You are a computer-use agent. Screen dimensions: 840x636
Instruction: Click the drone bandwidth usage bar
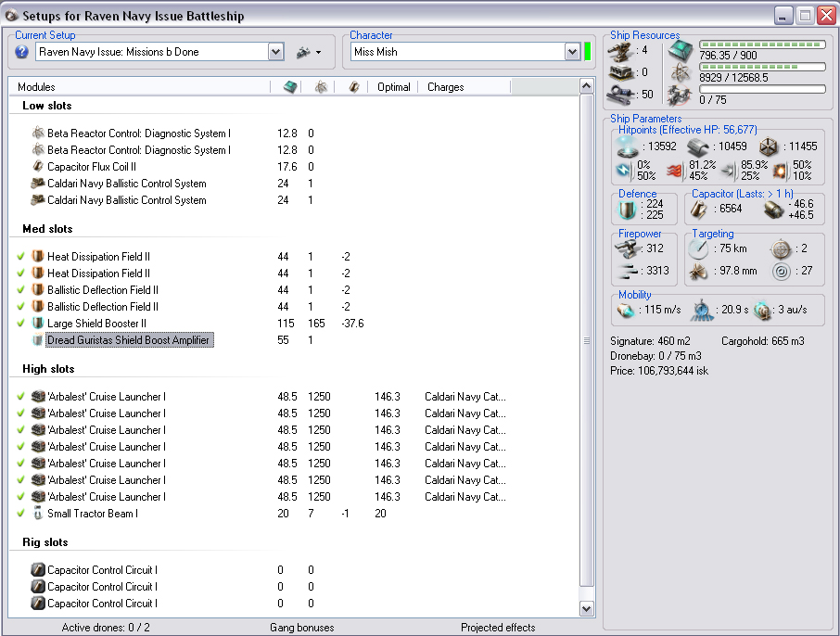(x=762, y=89)
